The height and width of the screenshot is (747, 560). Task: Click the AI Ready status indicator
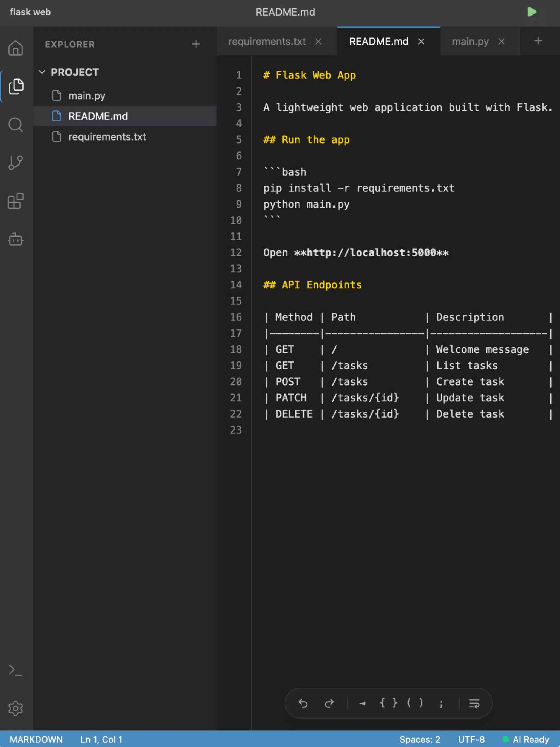click(526, 739)
